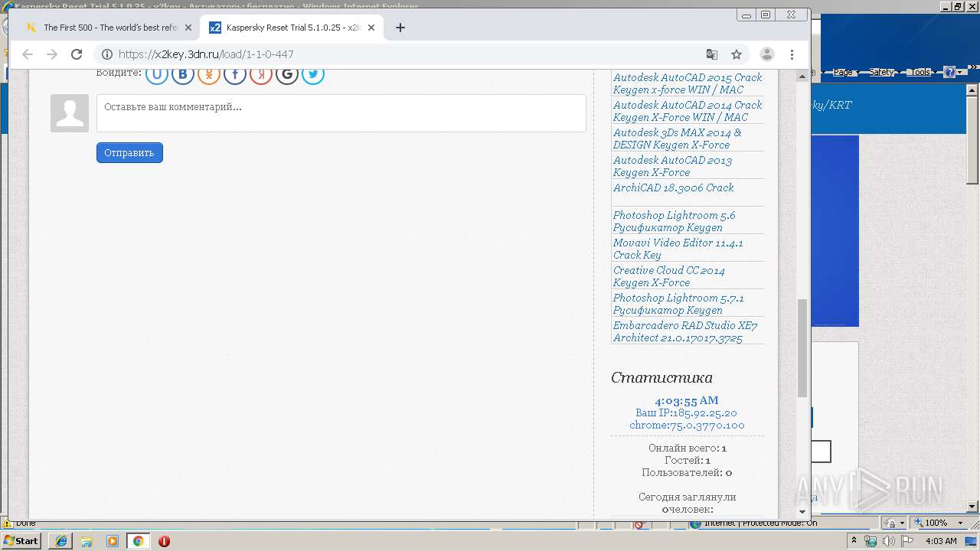This screenshot has height=551, width=980.
Task: Open Embarcadero RAD Studio XE7 link
Action: point(685,331)
